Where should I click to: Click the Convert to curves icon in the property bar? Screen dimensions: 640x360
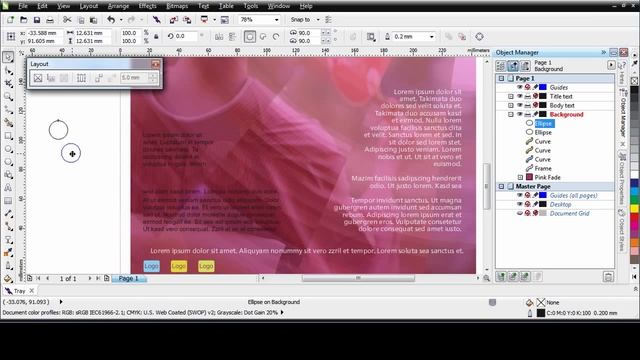pos(479,37)
